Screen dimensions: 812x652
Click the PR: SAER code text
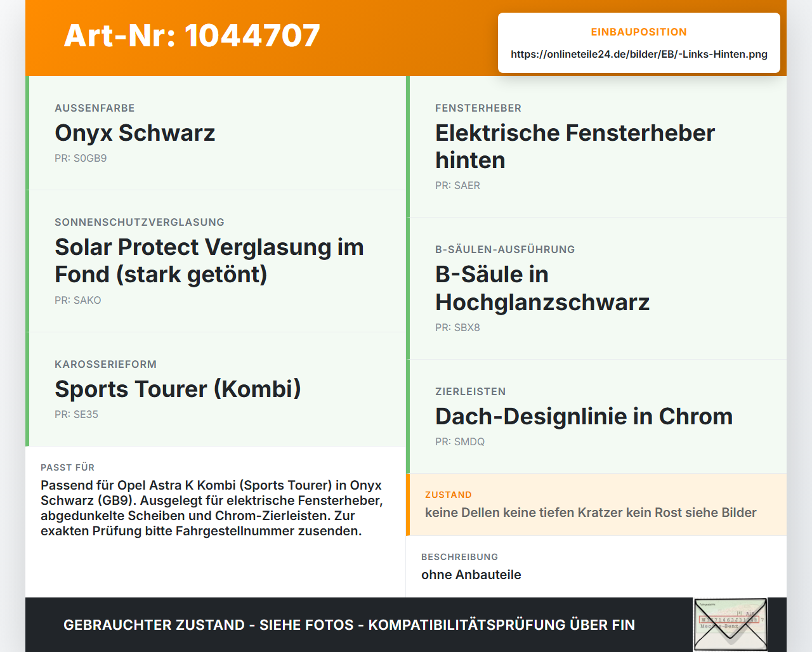pos(457,185)
